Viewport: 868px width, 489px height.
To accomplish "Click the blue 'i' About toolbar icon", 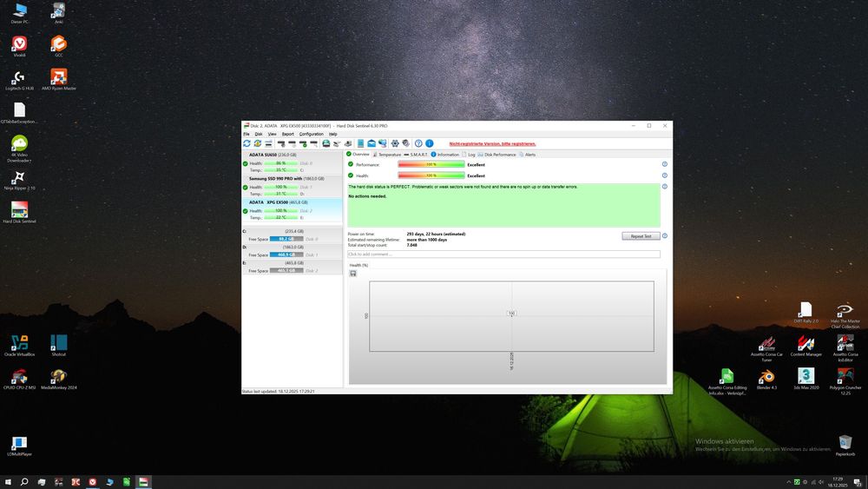I will click(x=430, y=143).
